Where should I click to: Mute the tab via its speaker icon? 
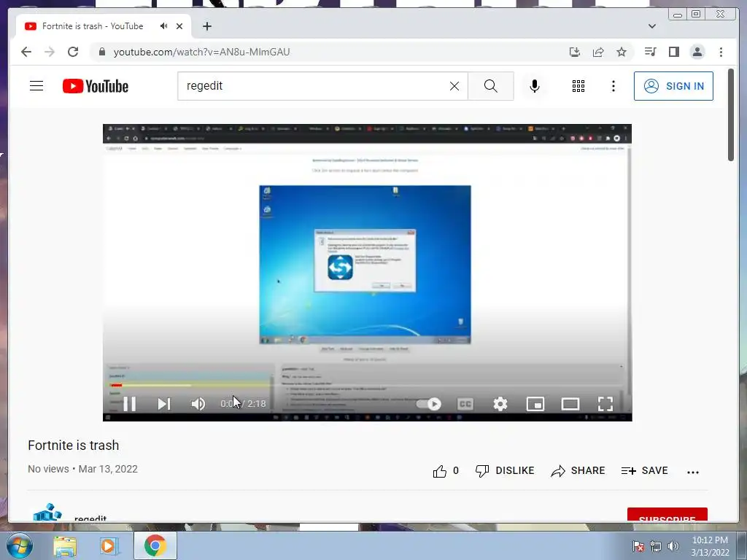pos(164,26)
